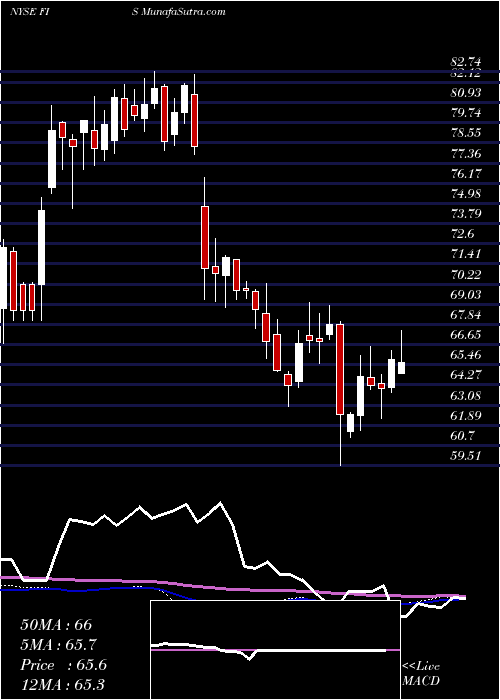Click the MunafaSutra.com title text
500x700 pixels.
coord(184,12)
